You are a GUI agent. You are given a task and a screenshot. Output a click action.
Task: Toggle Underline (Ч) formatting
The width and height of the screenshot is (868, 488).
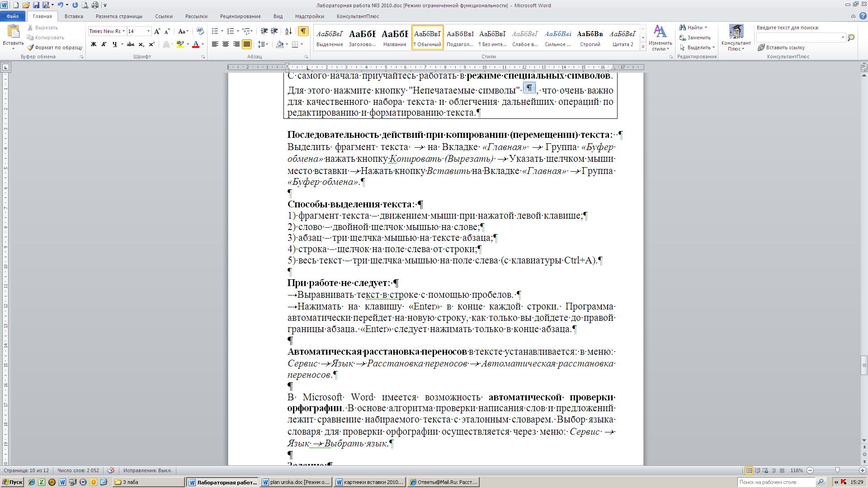pyautogui.click(x=114, y=44)
